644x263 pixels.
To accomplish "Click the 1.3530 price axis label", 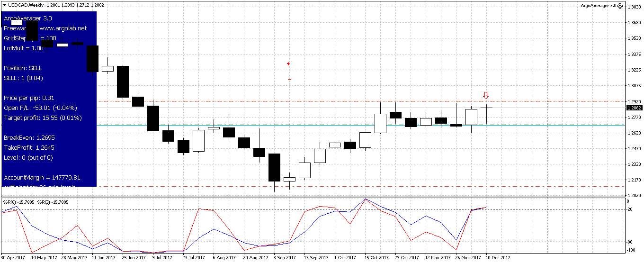I will 635,38.
